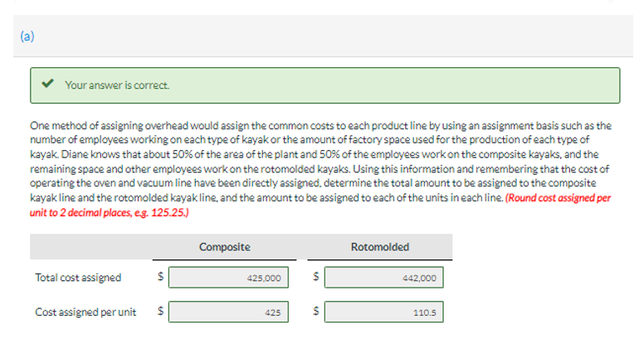This screenshot has height=339, width=644.
Task: Click the 'Cost assigned per unit' row label
Action: click(x=85, y=312)
